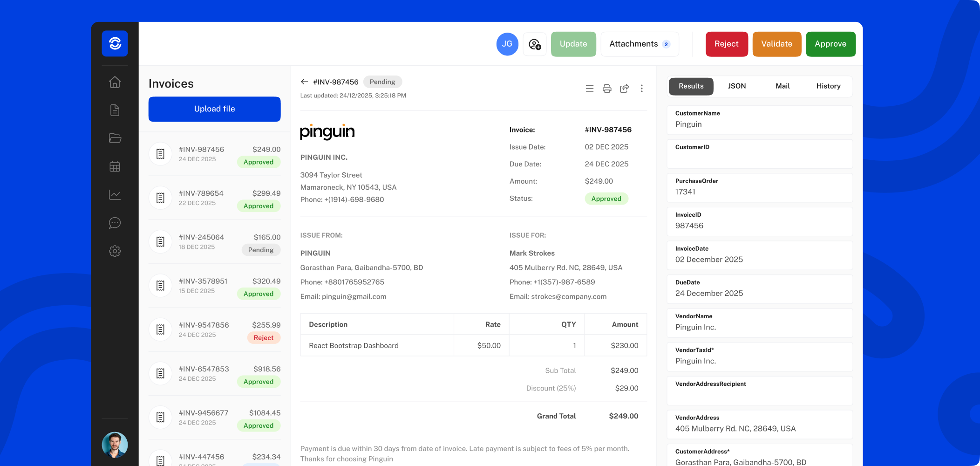Open the chat messages icon
980x466 pixels.
(x=115, y=223)
